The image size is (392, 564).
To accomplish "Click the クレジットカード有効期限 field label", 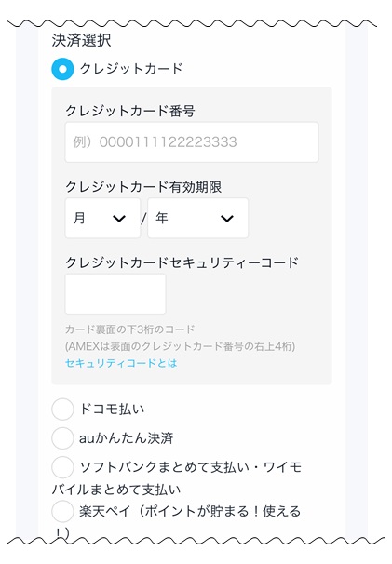I will [x=143, y=187].
